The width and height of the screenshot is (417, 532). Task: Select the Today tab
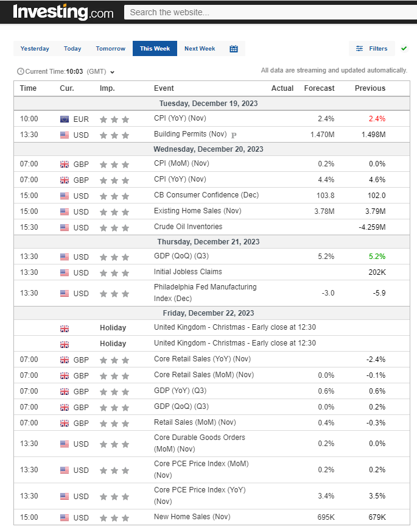[x=72, y=49]
